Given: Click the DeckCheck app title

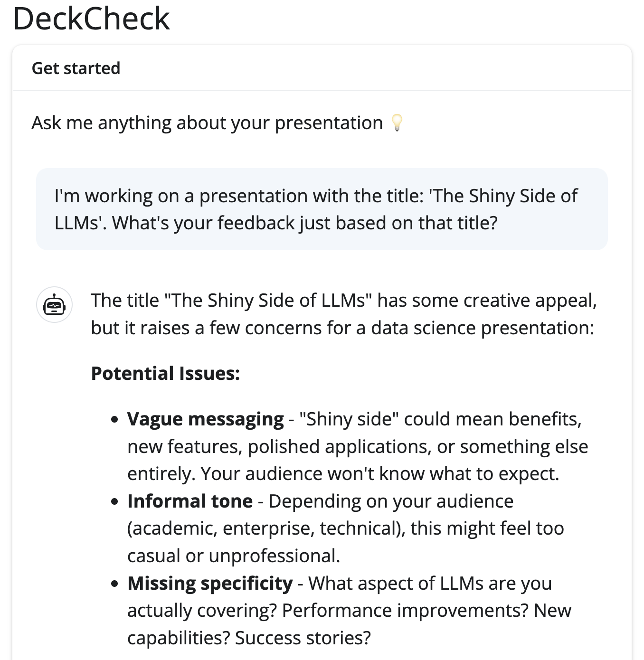Looking at the screenshot, I should pos(91,19).
